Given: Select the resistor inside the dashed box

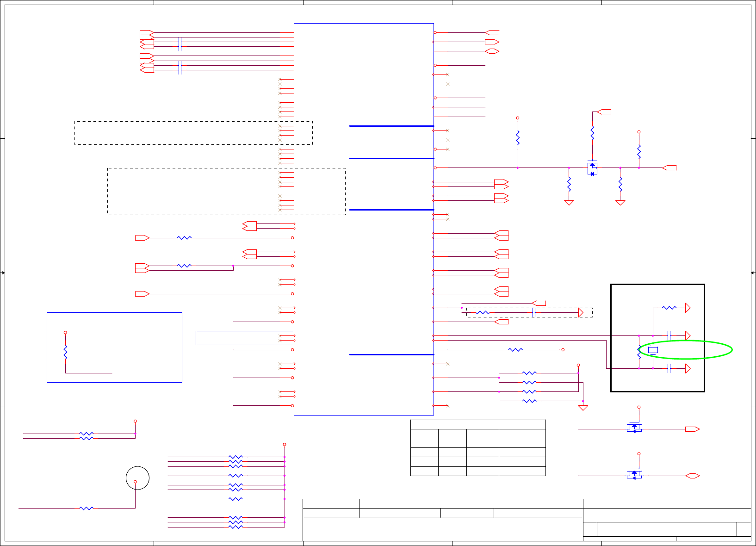Looking at the screenshot, I should (483, 313).
